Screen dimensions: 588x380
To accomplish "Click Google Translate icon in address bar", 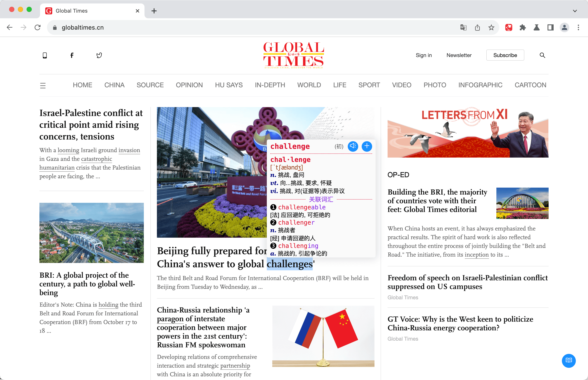I will (x=463, y=27).
